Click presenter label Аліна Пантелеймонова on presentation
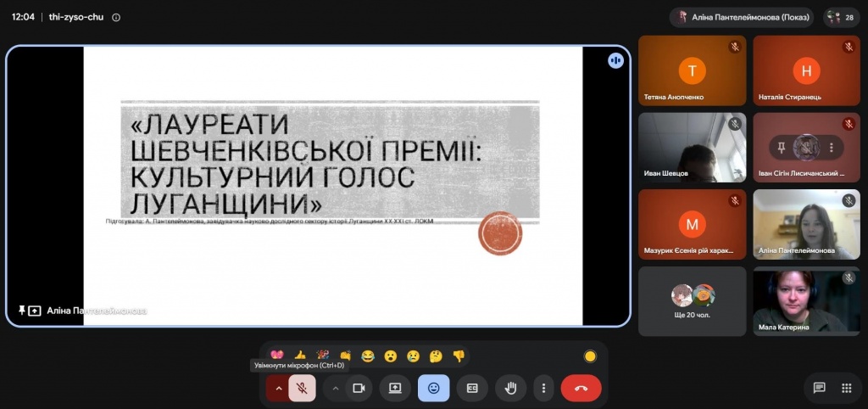The image size is (868, 409). pos(97,311)
